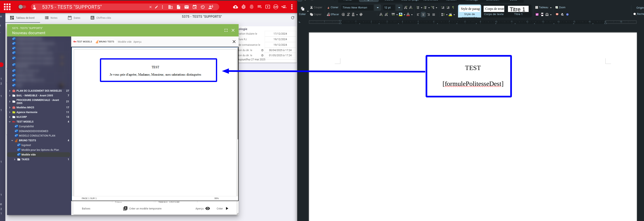Open the font name dropdown arrow
Viewport: 644px width, 221px height.
point(378,7)
